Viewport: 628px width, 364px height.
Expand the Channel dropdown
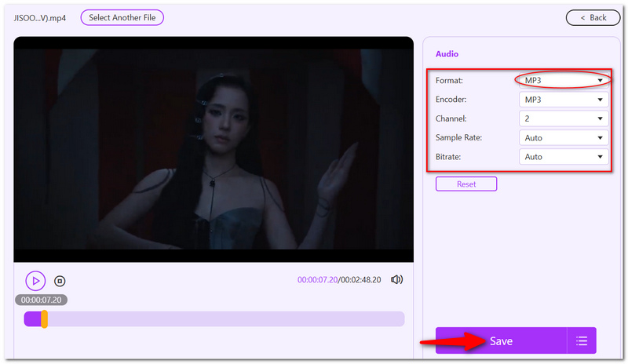pos(564,118)
